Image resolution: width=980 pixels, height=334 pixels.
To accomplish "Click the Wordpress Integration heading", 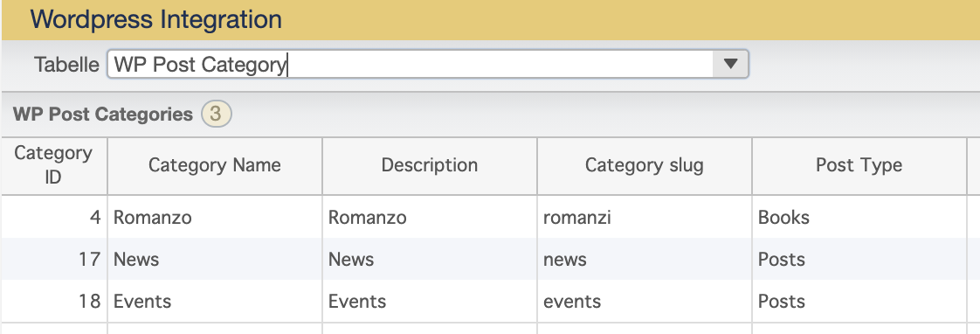I will (x=155, y=19).
